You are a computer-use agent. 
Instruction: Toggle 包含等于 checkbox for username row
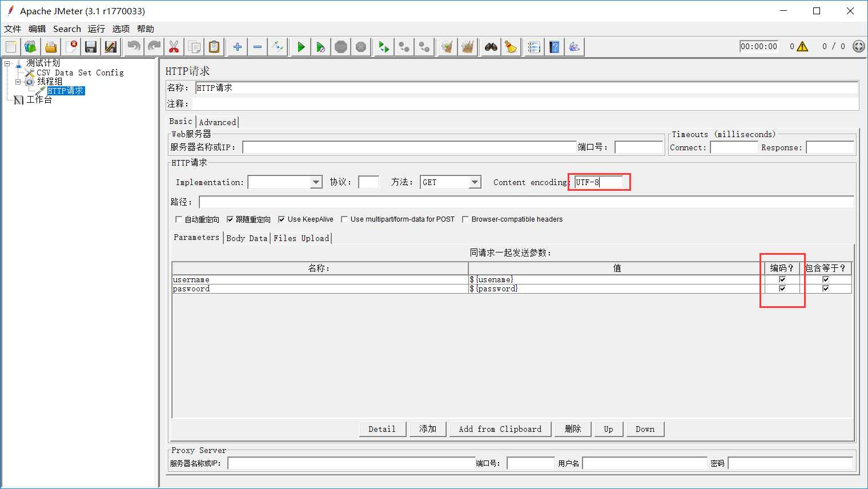click(x=826, y=279)
